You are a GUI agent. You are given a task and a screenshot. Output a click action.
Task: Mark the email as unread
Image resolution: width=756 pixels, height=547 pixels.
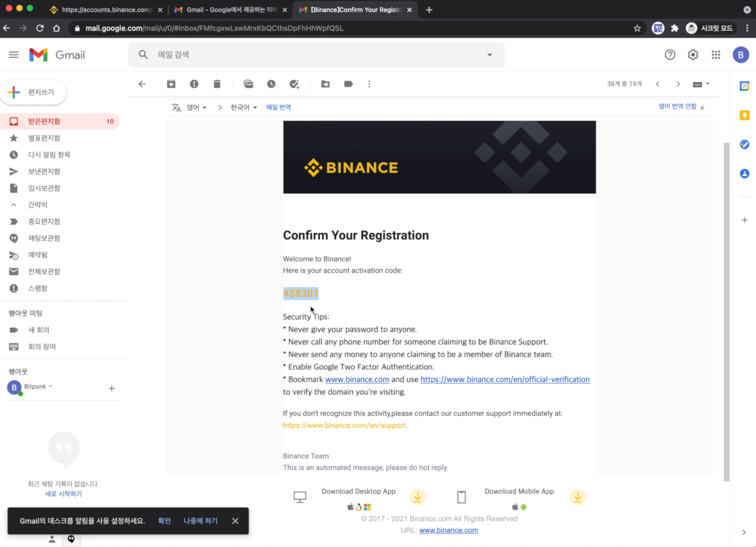coord(248,84)
